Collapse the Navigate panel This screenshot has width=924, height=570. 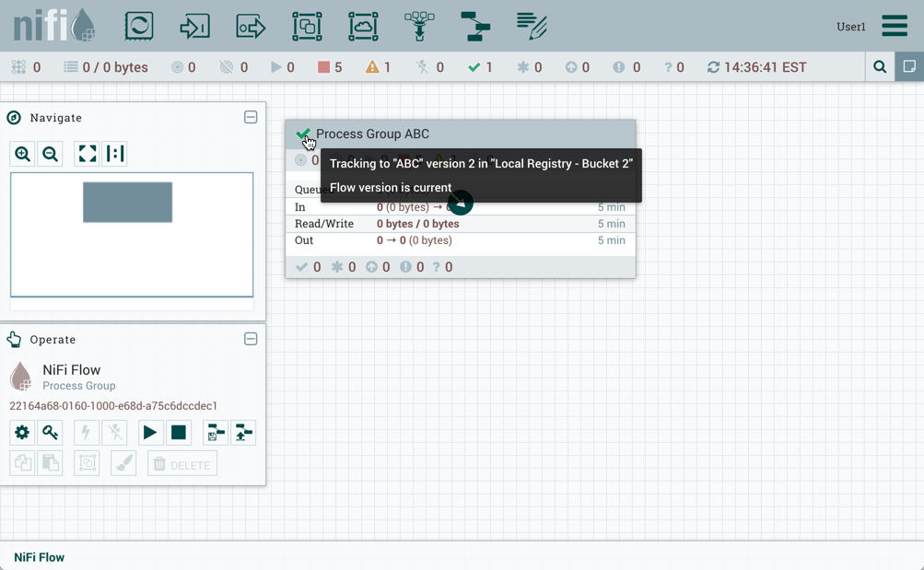coord(251,118)
